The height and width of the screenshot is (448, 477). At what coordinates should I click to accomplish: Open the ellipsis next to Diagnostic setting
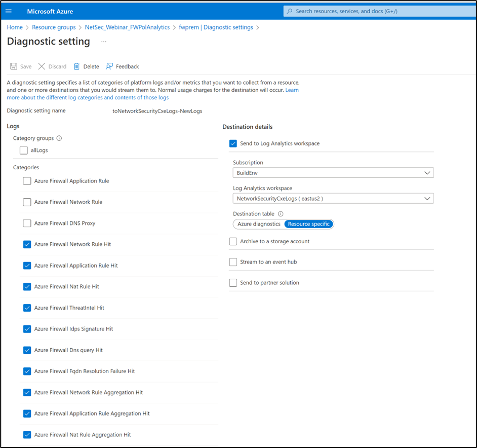tap(104, 42)
